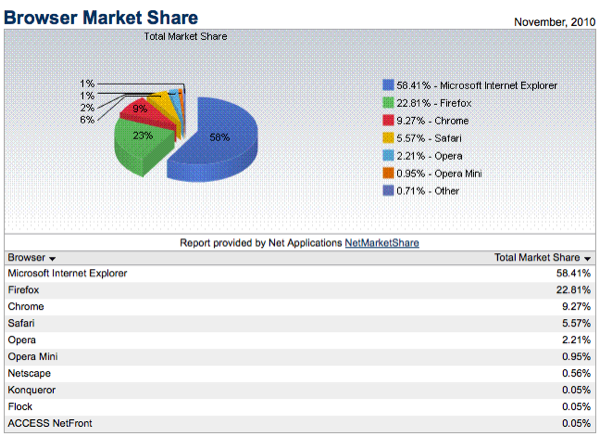Open the Browser column sort dropdown
The width and height of the screenshot is (600, 437).
(x=51, y=258)
